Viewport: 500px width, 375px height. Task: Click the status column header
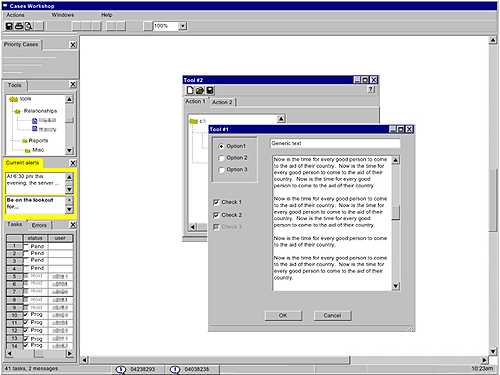(x=35, y=238)
